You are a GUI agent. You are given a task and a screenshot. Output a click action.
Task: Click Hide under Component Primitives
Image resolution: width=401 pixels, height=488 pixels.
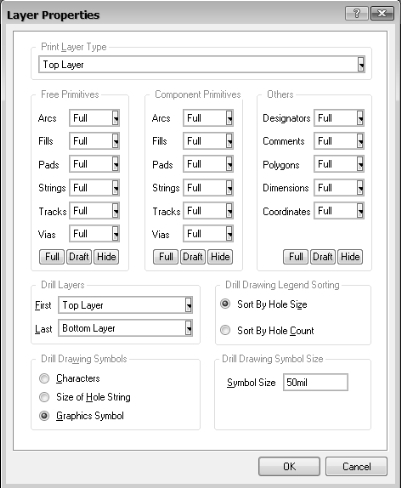click(x=220, y=257)
